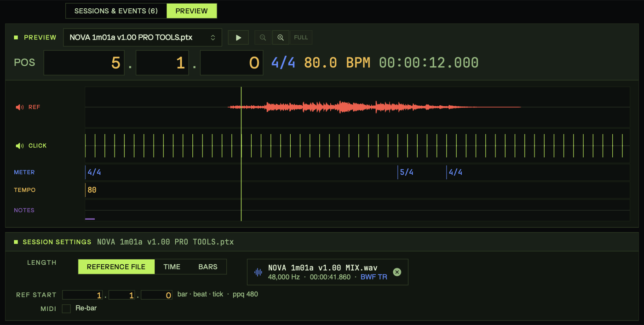Click the 48,000 Hz sample rate text

coord(284,277)
